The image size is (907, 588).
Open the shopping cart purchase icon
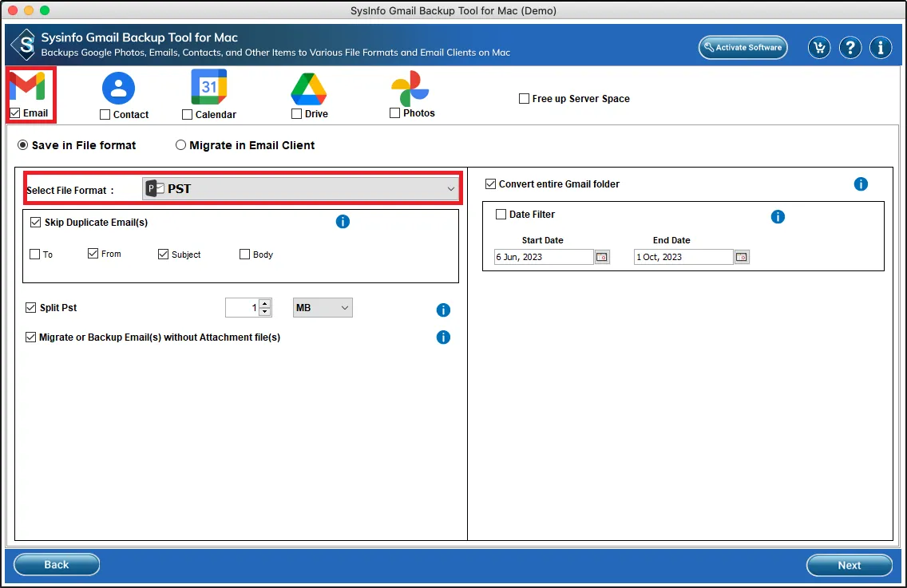pos(818,48)
